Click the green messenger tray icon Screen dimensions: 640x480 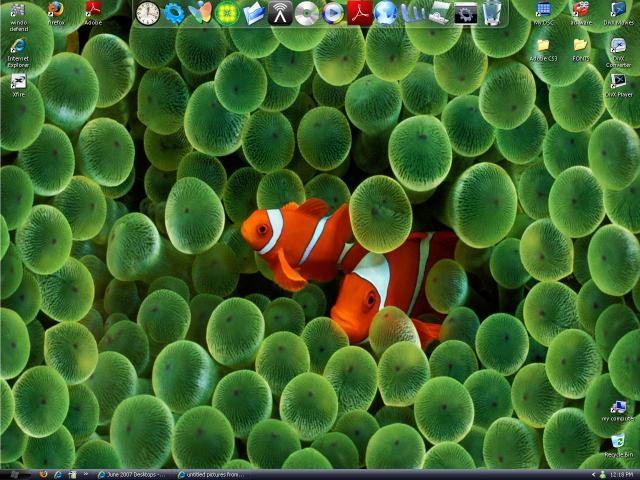[x=602, y=475]
